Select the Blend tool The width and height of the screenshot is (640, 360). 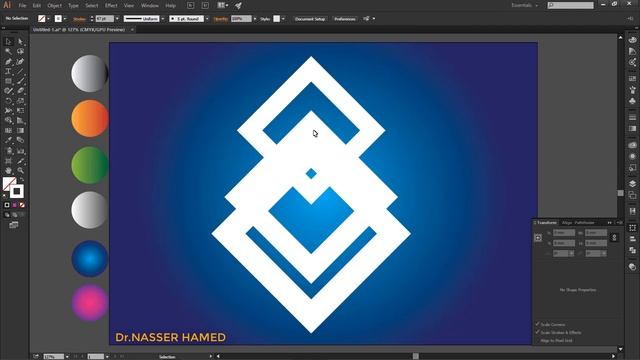(20, 140)
